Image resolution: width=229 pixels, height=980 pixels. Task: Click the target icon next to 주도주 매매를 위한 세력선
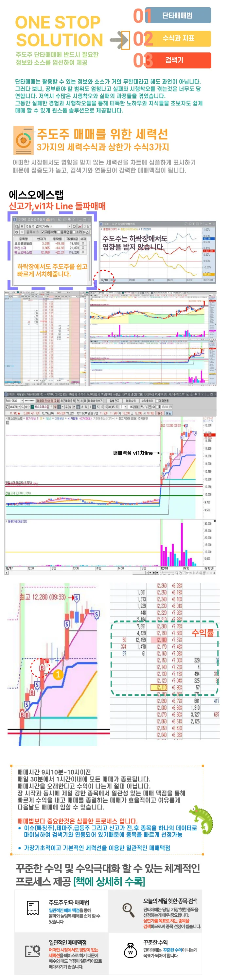tap(23, 140)
